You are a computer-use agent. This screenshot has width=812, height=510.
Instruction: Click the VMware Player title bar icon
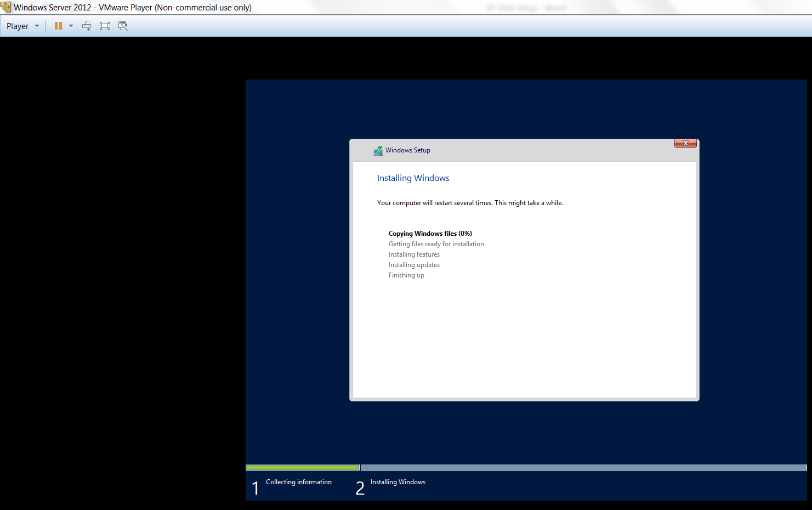coord(6,7)
